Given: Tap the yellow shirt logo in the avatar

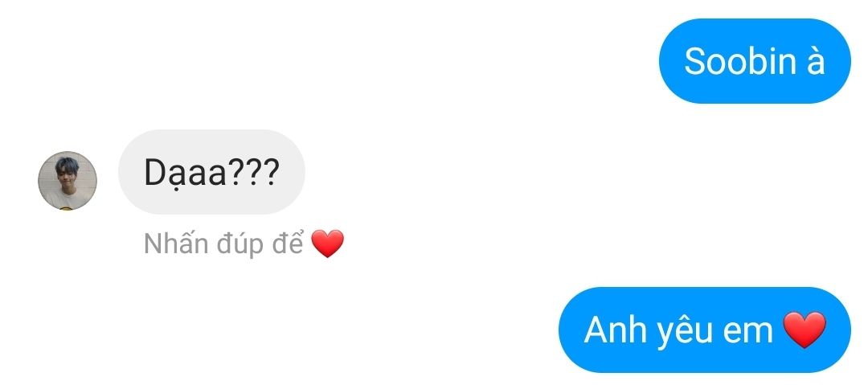Looking at the screenshot, I should point(67,209).
